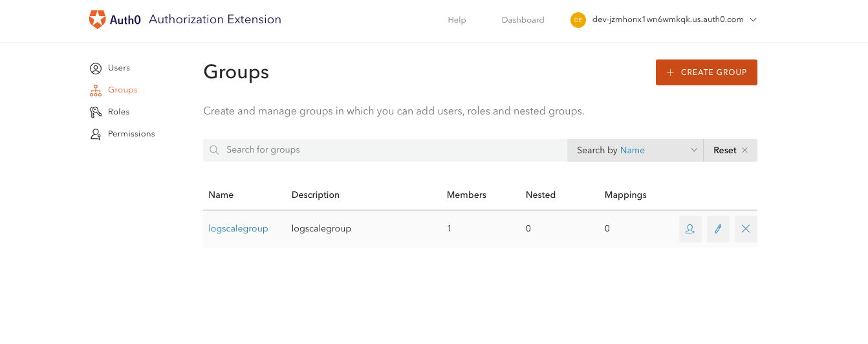Open the Help link
The width and height of the screenshot is (868, 344).
pos(457,20)
